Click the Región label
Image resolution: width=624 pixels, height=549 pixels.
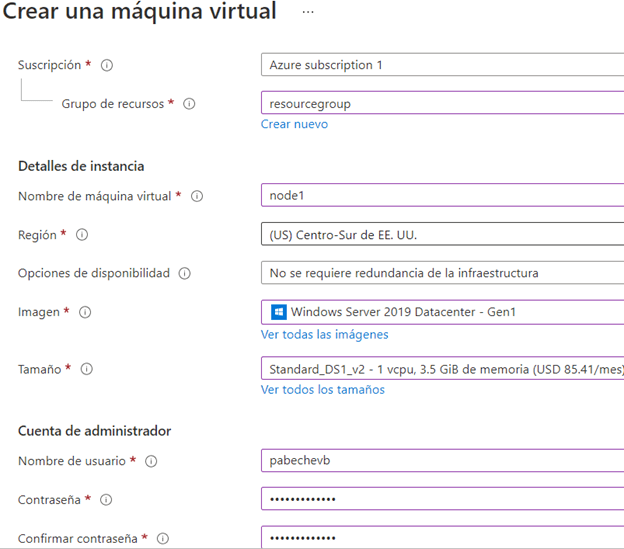click(37, 235)
